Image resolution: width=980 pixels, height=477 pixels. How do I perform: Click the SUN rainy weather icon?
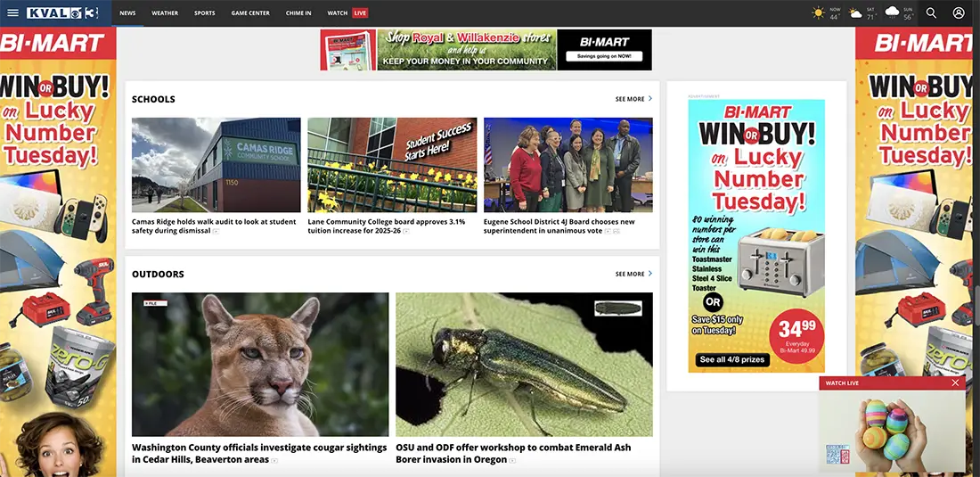[x=892, y=12]
